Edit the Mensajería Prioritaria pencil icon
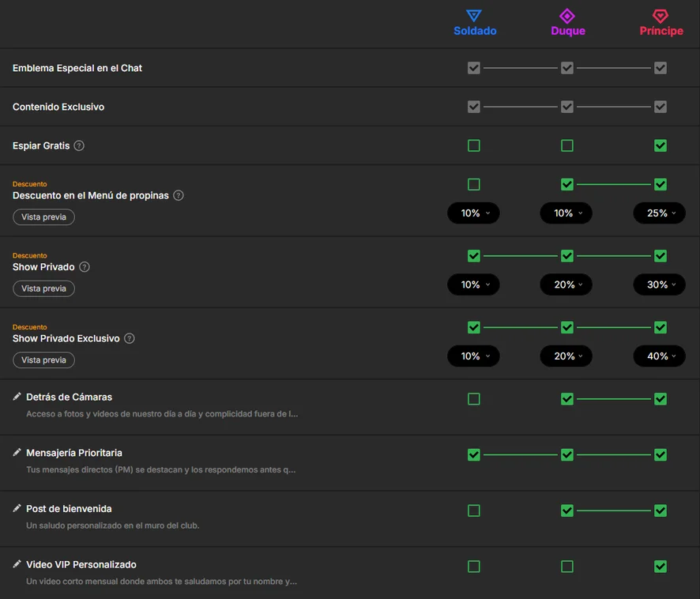This screenshot has width=700, height=599. 17,453
